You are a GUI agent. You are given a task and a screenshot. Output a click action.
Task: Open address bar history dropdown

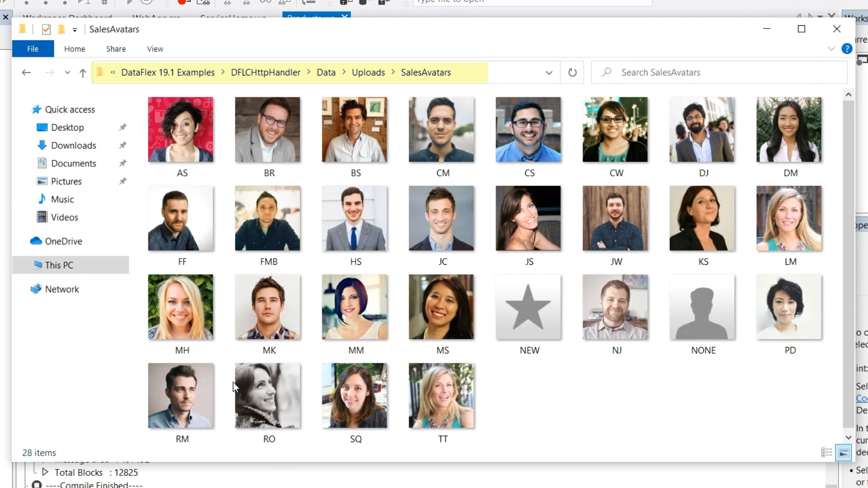point(549,73)
